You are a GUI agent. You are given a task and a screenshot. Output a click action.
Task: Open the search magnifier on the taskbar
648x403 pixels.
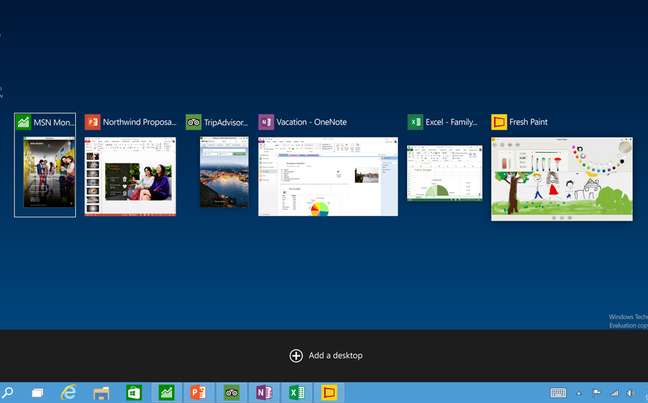[x=7, y=392]
